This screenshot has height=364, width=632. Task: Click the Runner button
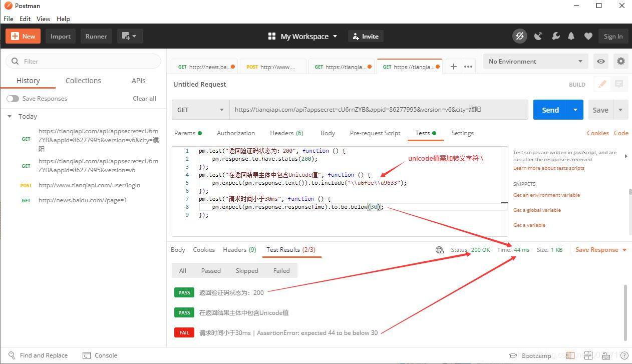[x=96, y=36]
